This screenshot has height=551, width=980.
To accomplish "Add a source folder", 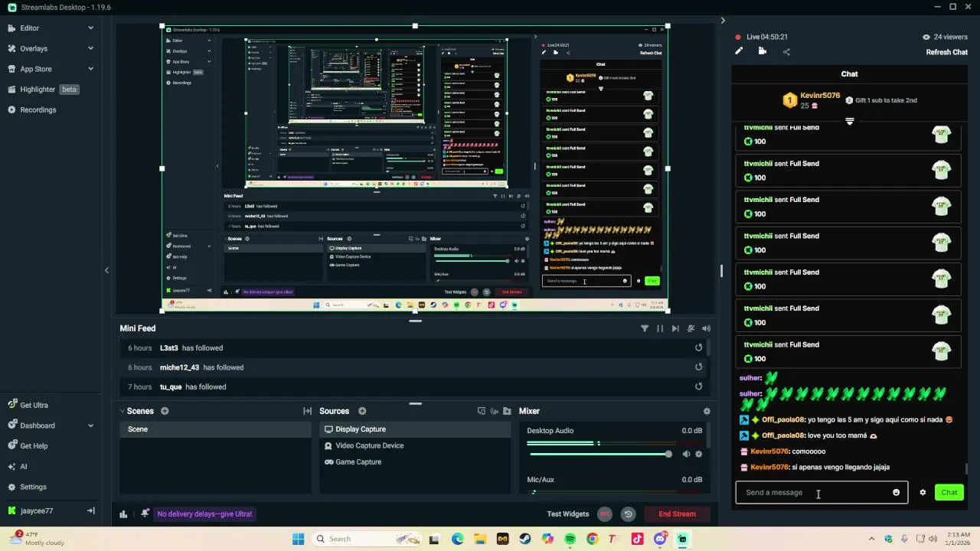I will point(507,411).
